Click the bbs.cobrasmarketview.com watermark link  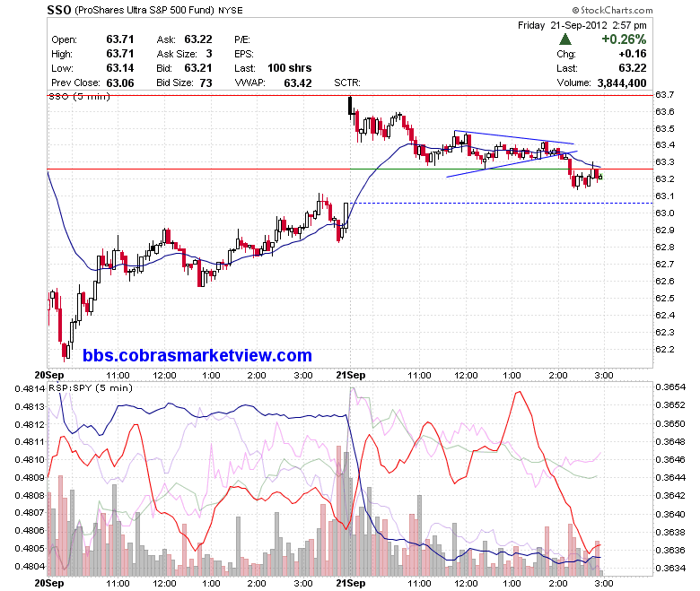(x=197, y=355)
